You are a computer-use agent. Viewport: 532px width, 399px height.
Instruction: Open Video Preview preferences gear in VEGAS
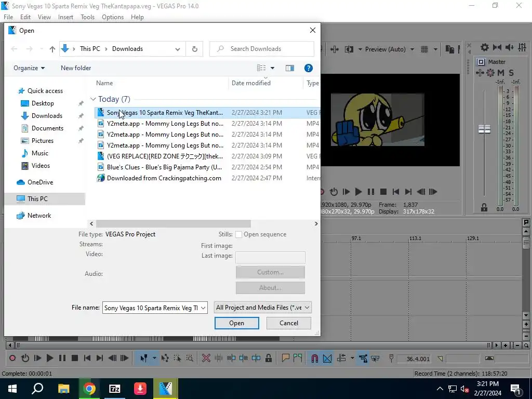[485, 47]
